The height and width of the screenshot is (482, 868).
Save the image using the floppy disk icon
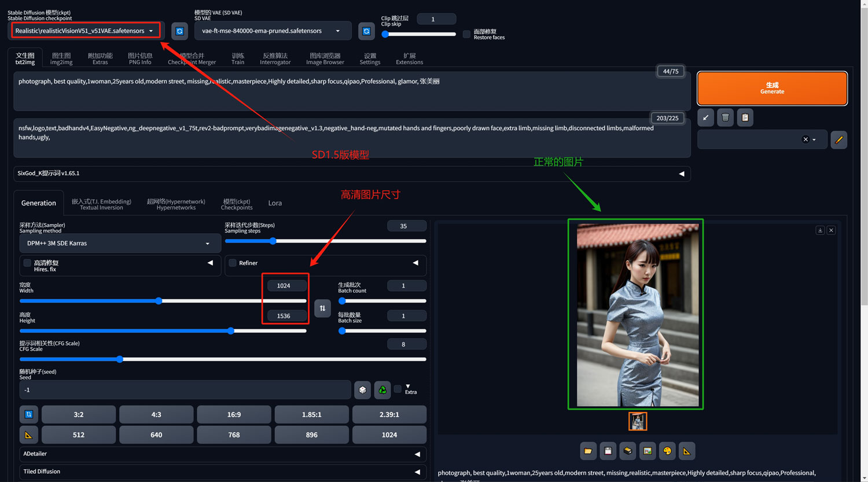(608, 451)
